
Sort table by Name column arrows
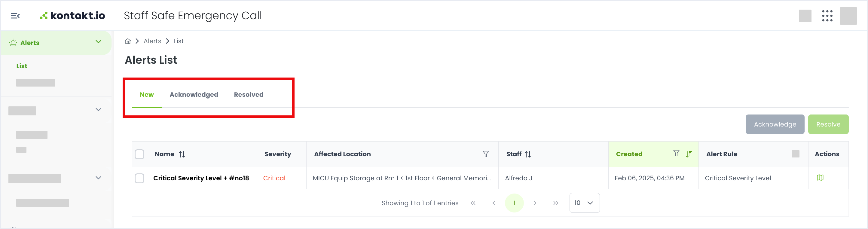pyautogui.click(x=182, y=154)
